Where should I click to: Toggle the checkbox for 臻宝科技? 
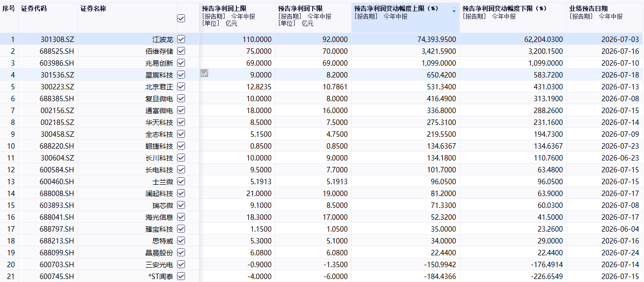click(x=181, y=229)
